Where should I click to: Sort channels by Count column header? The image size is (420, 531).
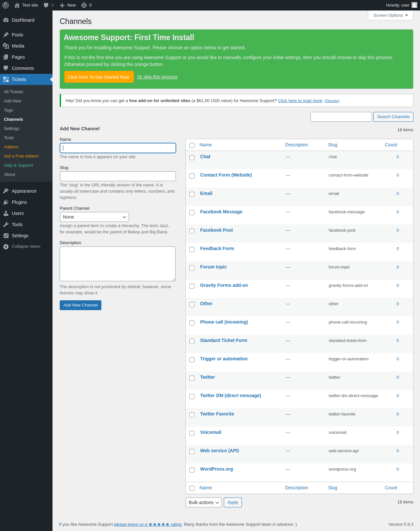391,145
